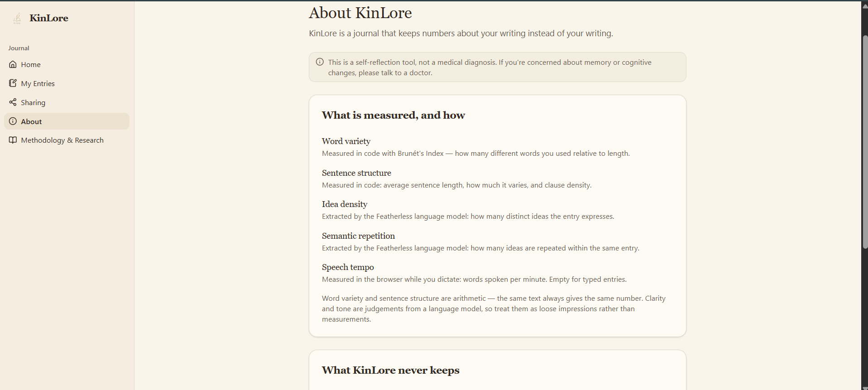This screenshot has width=868, height=390.
Task: Click the 'About KinLore' page title
Action: [360, 13]
